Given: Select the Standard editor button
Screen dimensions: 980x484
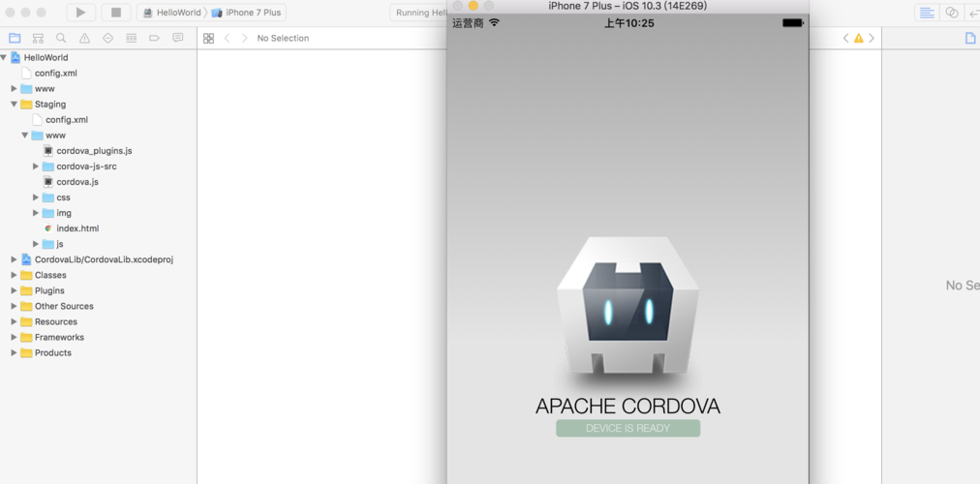Looking at the screenshot, I should pos(927,13).
